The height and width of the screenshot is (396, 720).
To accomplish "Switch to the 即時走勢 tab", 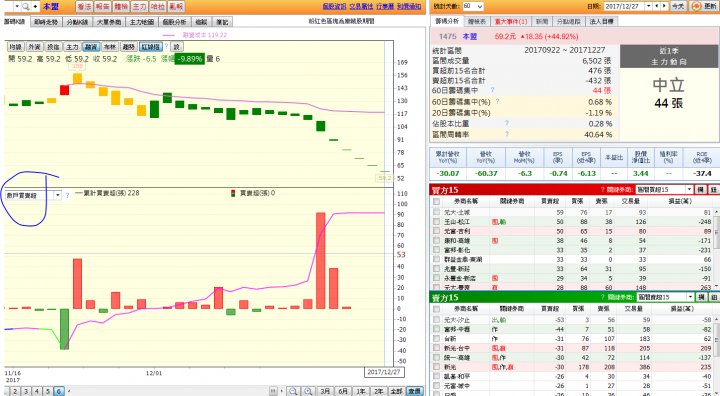I will pos(46,22).
